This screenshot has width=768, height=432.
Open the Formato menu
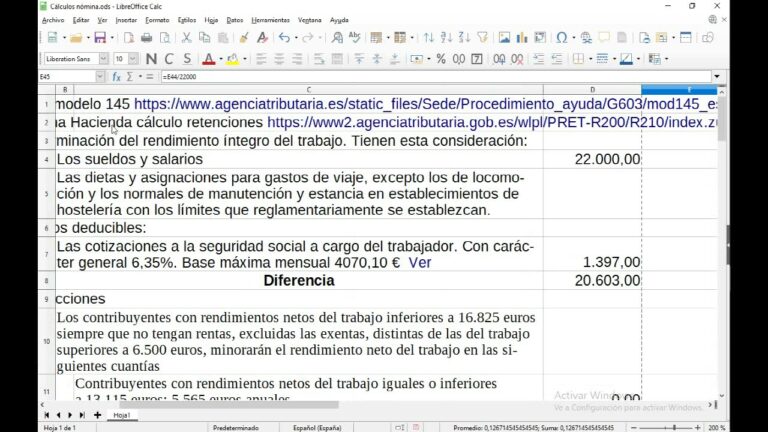tap(157, 20)
